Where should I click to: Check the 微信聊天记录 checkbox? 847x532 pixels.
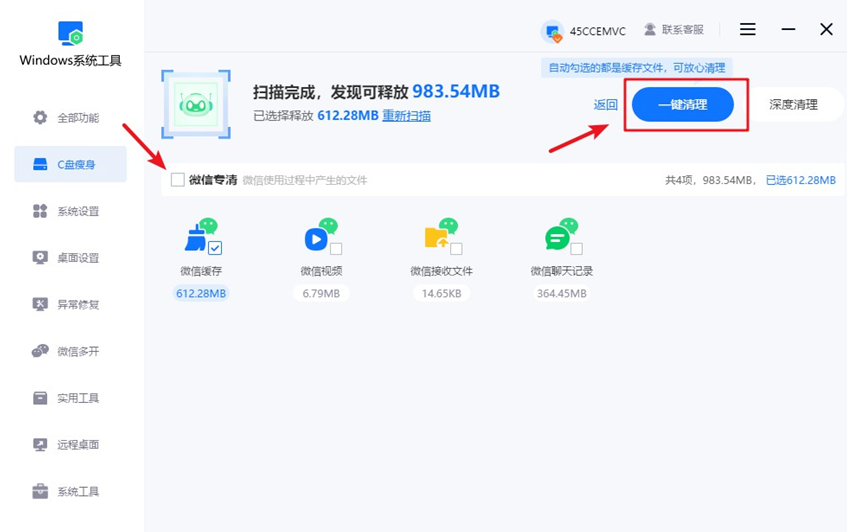pyautogui.click(x=577, y=249)
